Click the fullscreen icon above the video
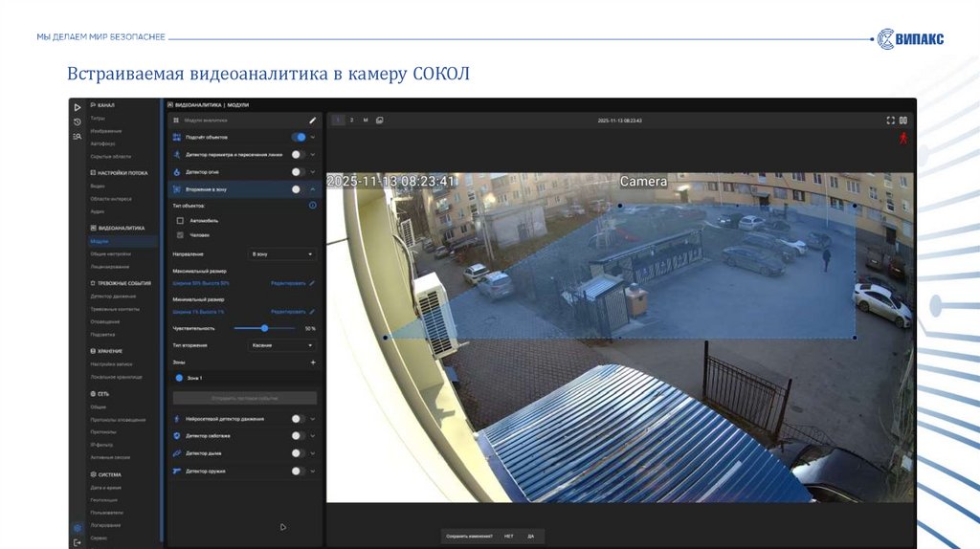The image size is (980, 549). click(x=890, y=121)
